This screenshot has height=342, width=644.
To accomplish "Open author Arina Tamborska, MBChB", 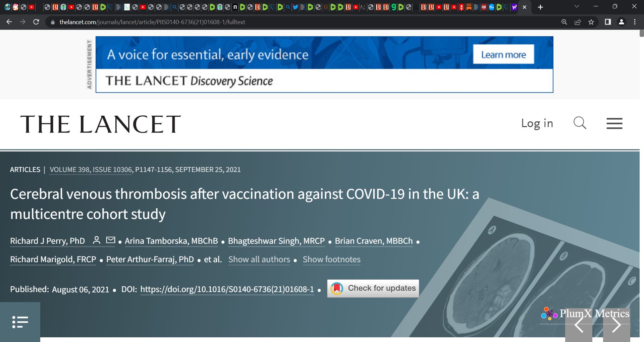I will point(171,241).
